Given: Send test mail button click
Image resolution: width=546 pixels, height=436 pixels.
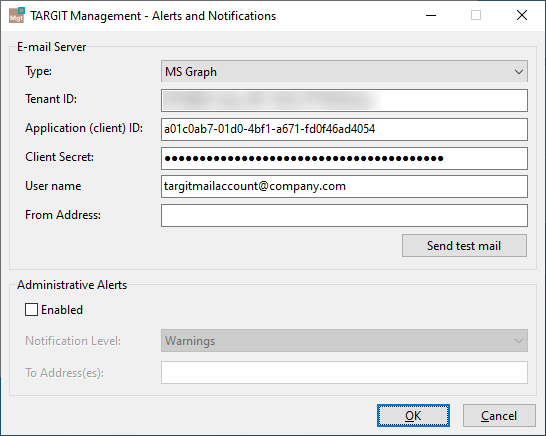Looking at the screenshot, I should point(464,246).
